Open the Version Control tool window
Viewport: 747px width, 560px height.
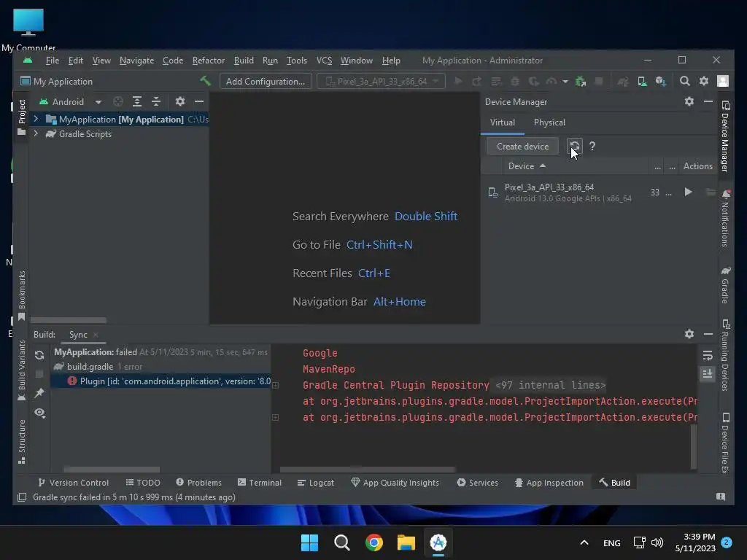pos(73,483)
